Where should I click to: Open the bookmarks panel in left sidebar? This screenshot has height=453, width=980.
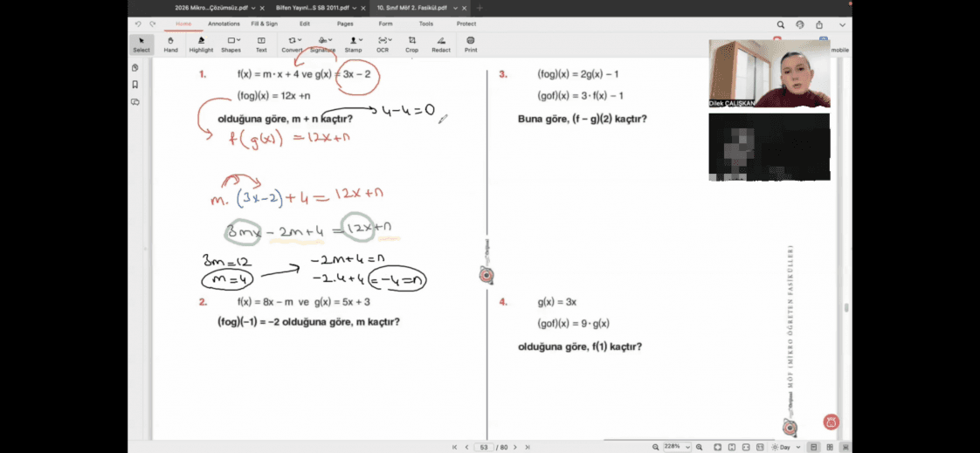tap(135, 85)
